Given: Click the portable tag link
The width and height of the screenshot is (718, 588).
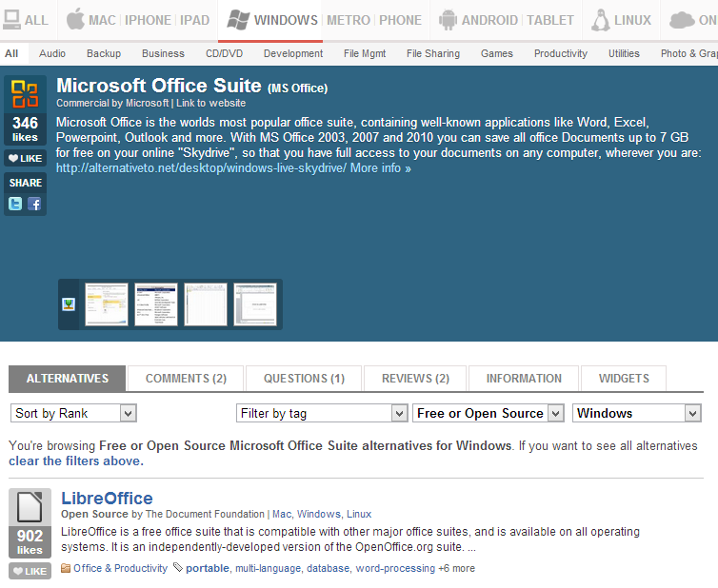Looking at the screenshot, I should point(208,568).
